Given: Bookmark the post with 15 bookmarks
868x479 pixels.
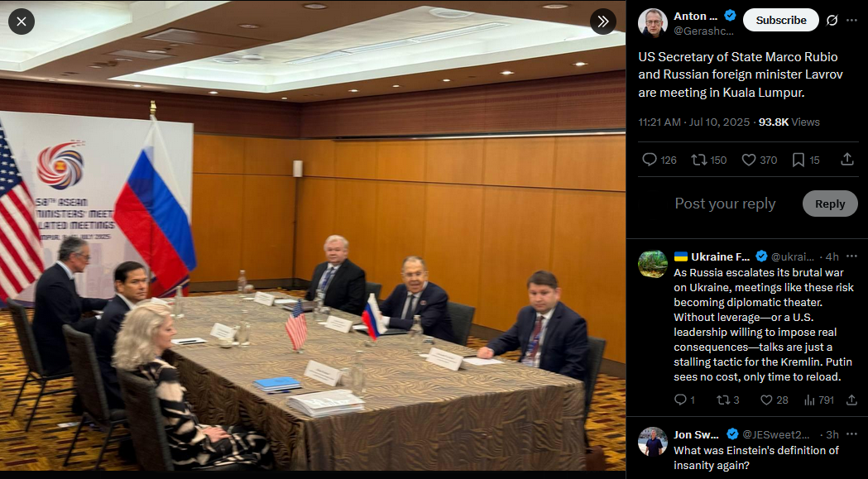Looking at the screenshot, I should click(805, 160).
